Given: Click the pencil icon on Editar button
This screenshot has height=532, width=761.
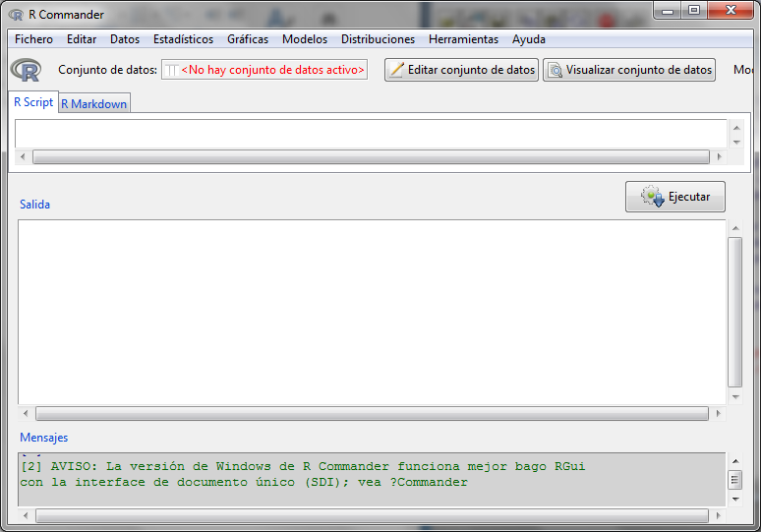Looking at the screenshot, I should (x=396, y=70).
